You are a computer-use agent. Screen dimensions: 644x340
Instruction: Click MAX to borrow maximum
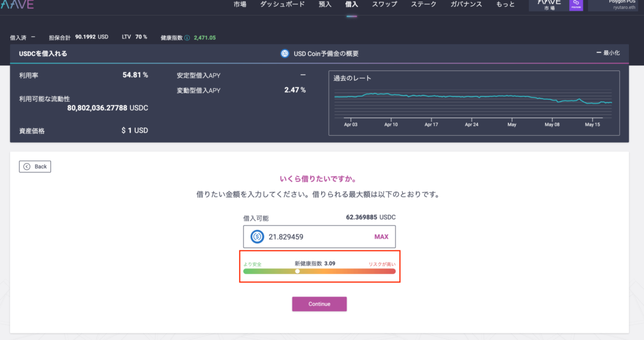[x=381, y=236]
